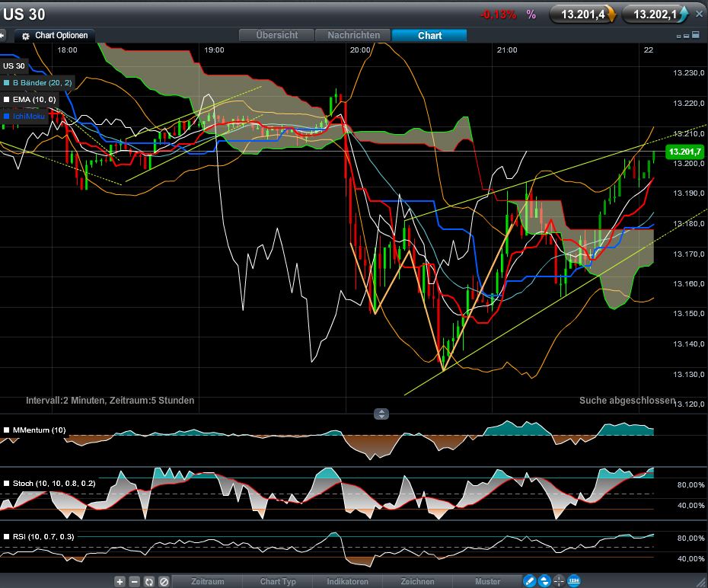
Task: Select the Chart tab
Action: coord(429,35)
